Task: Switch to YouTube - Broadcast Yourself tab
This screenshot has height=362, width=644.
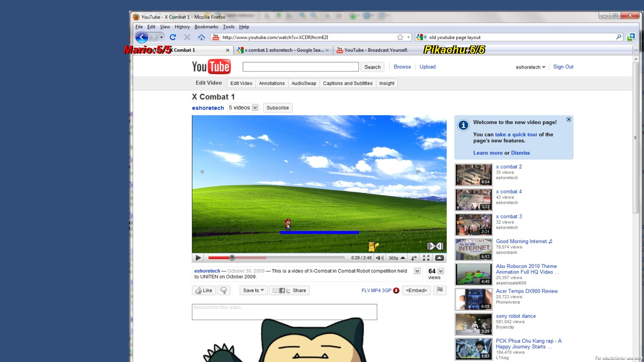Action: point(376,50)
